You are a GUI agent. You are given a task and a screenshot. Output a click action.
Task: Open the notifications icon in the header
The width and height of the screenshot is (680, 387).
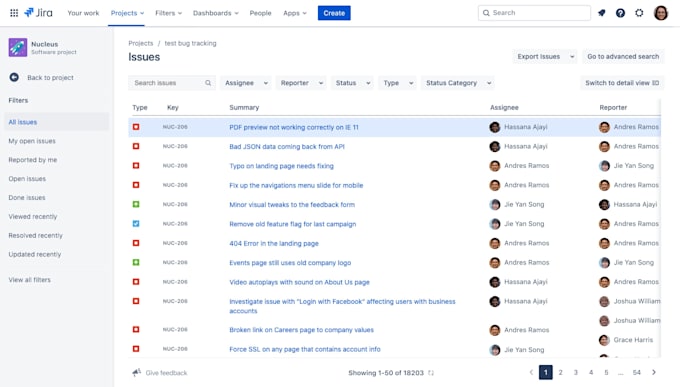(x=602, y=13)
